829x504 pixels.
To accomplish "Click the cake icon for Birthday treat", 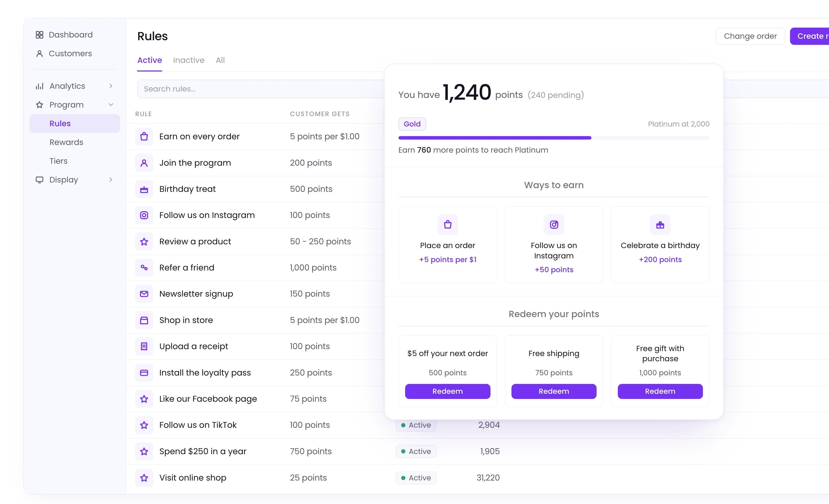I will [144, 189].
